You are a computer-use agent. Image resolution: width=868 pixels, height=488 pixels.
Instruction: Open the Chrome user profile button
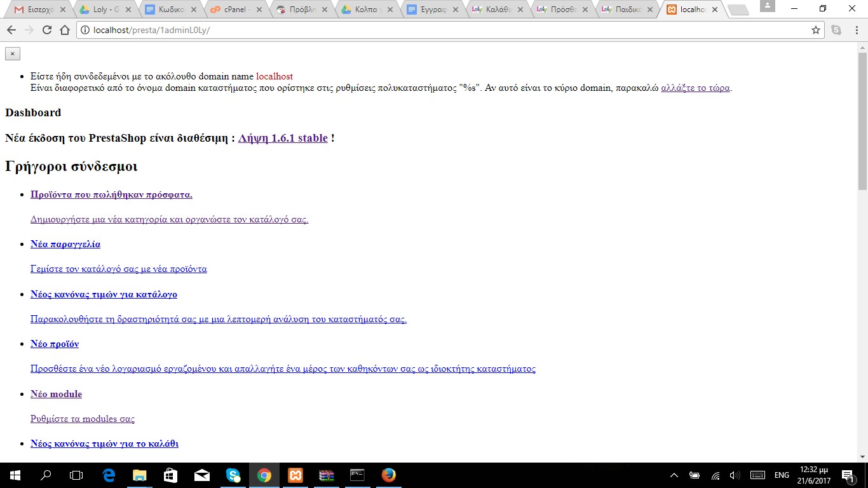pyautogui.click(x=768, y=6)
